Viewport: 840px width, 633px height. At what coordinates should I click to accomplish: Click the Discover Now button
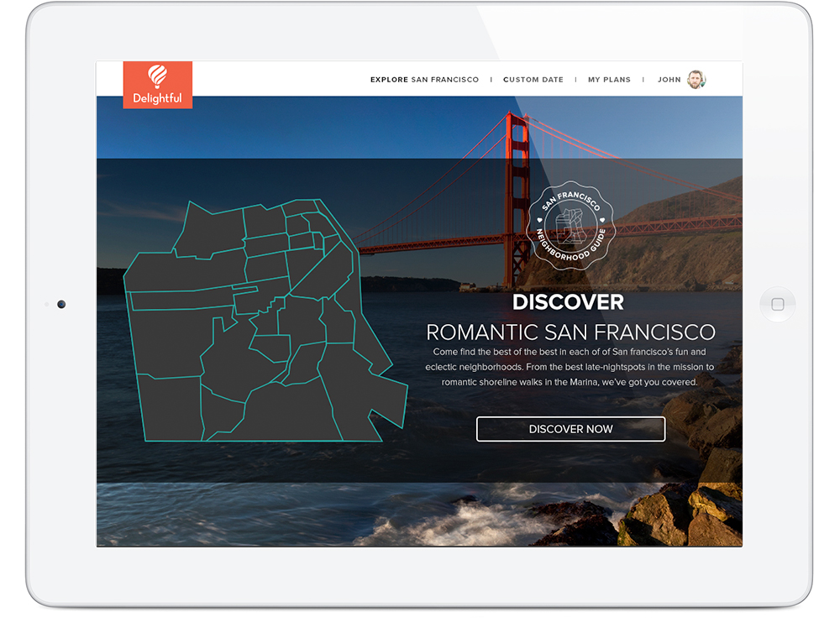click(x=570, y=429)
